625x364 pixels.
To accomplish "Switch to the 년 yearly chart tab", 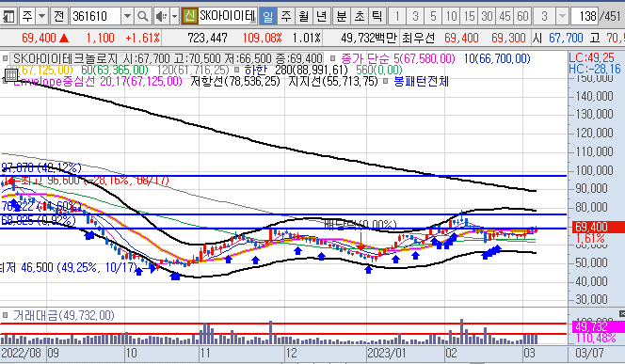I will (321, 16).
